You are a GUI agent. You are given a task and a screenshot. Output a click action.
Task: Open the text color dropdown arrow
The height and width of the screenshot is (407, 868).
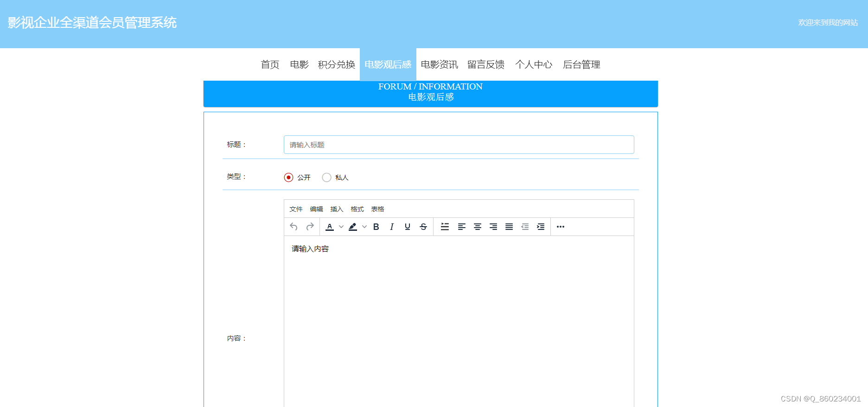[341, 227]
